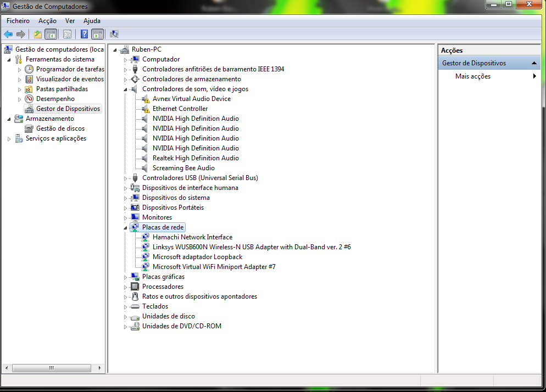Image resolution: width=546 pixels, height=392 pixels.
Task: Open the Ficheiro menu
Action: click(18, 20)
